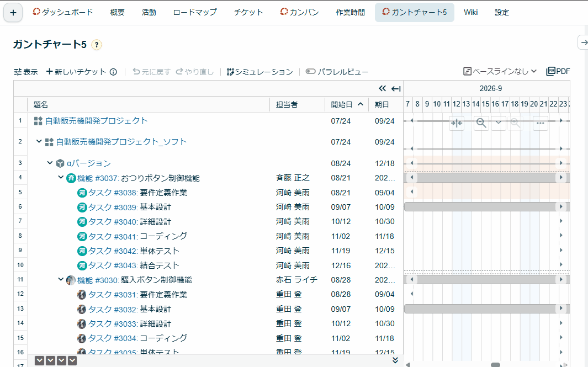
Task: Click the fit-to-width icon in Gantt toolbar
Action: pyautogui.click(x=457, y=123)
